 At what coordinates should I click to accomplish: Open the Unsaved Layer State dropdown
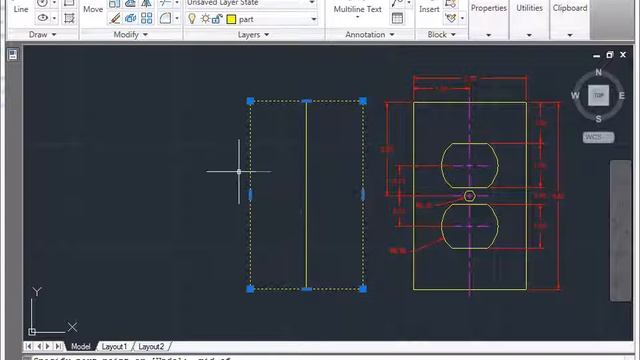click(x=312, y=3)
